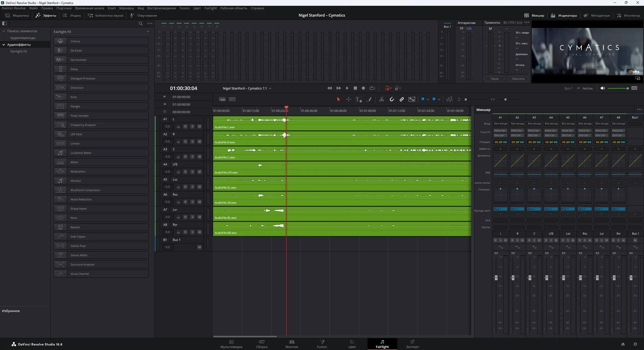
Task: Switch to the Монтаж page tab
Action: [292, 344]
